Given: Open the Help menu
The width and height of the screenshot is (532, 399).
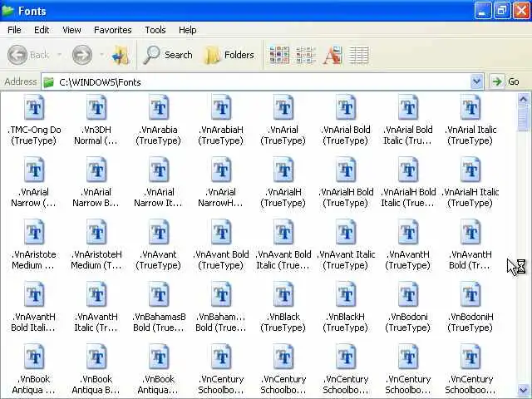Looking at the screenshot, I should click(x=188, y=30).
